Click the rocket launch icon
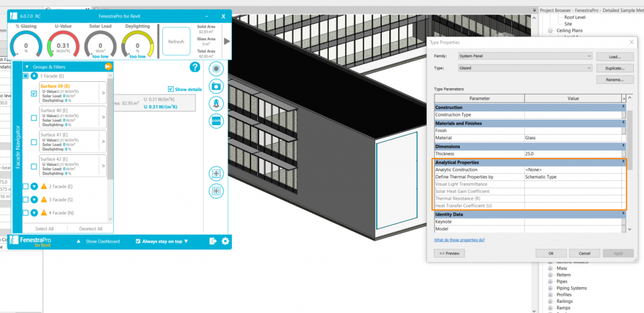Viewport: 644px width, 313px height. coord(216,104)
